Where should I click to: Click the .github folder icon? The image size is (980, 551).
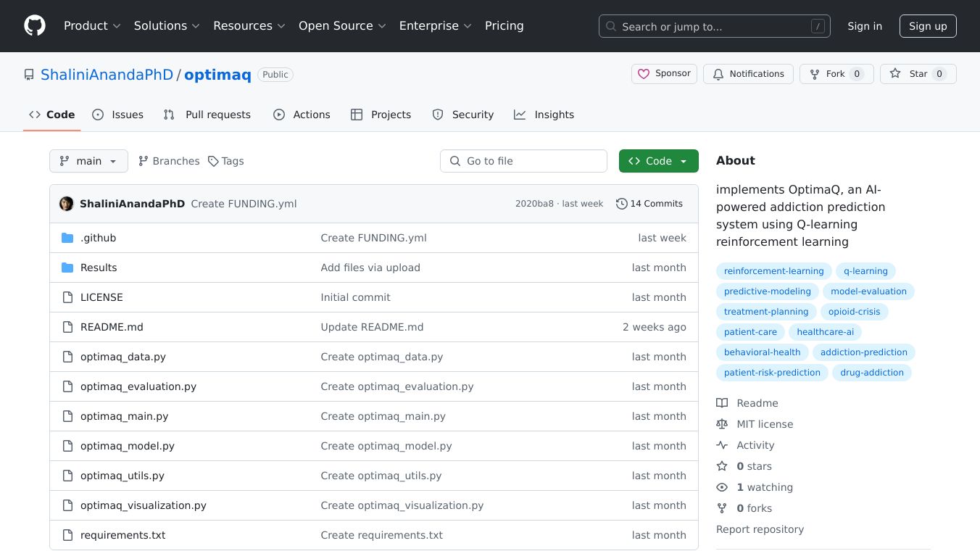click(x=67, y=238)
